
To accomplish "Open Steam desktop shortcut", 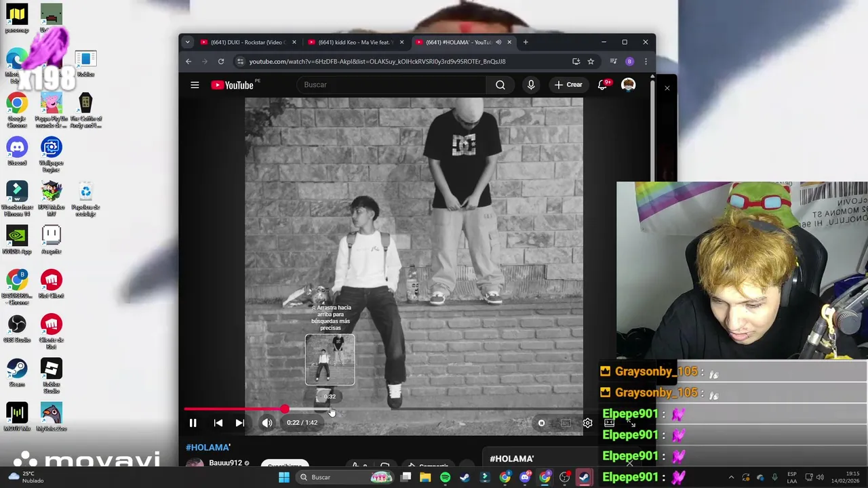I will (17, 373).
